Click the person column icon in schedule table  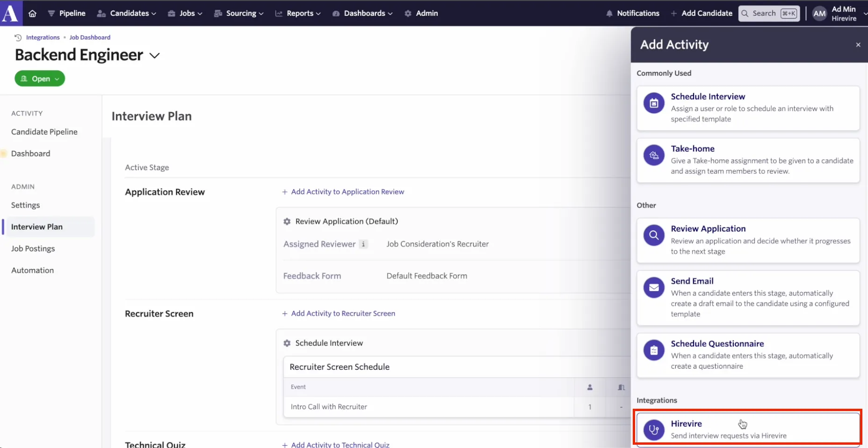pyautogui.click(x=590, y=387)
